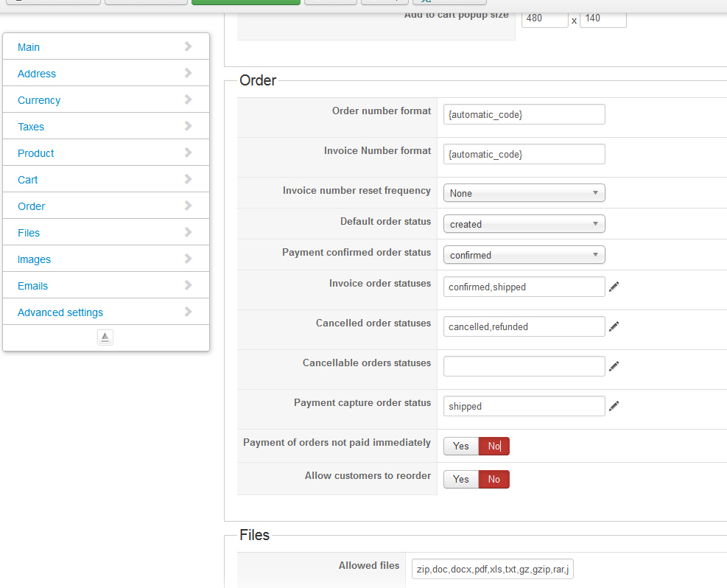Click chevron icon next to Emails
727x588 pixels.
point(189,285)
